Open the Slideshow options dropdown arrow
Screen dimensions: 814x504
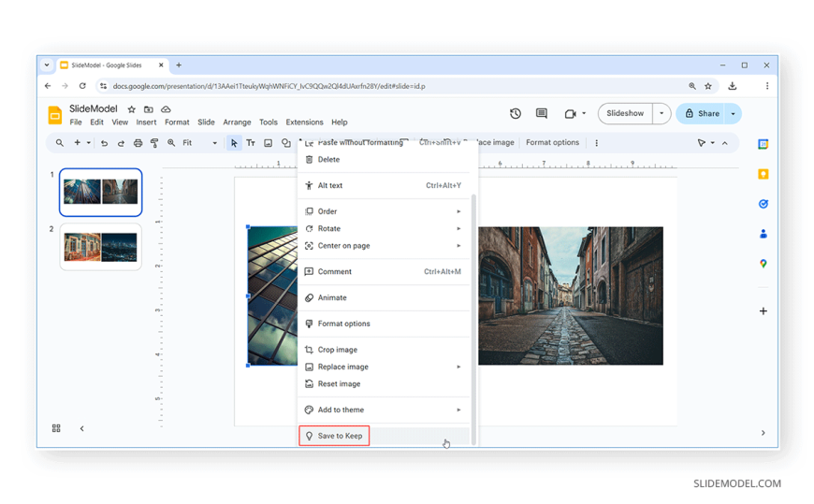pyautogui.click(x=661, y=113)
